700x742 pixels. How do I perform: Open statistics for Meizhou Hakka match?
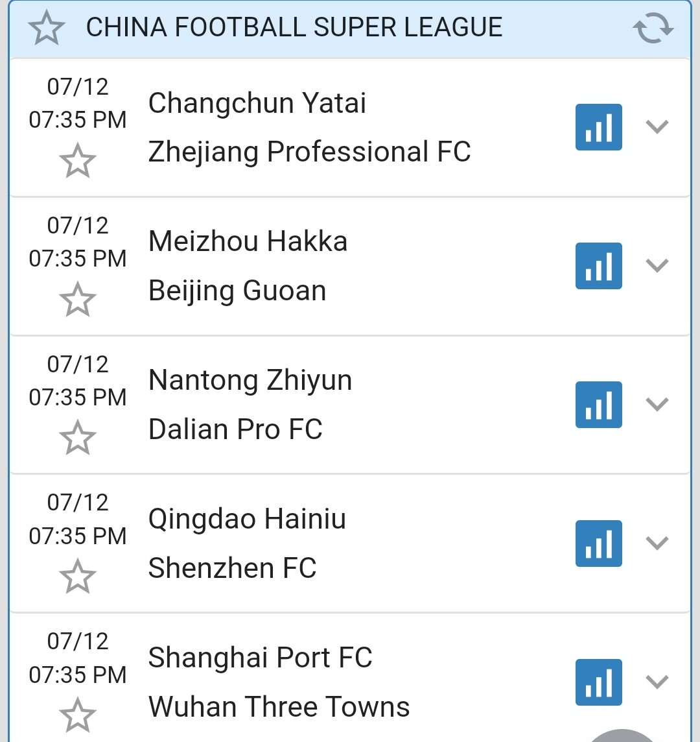pyautogui.click(x=598, y=266)
